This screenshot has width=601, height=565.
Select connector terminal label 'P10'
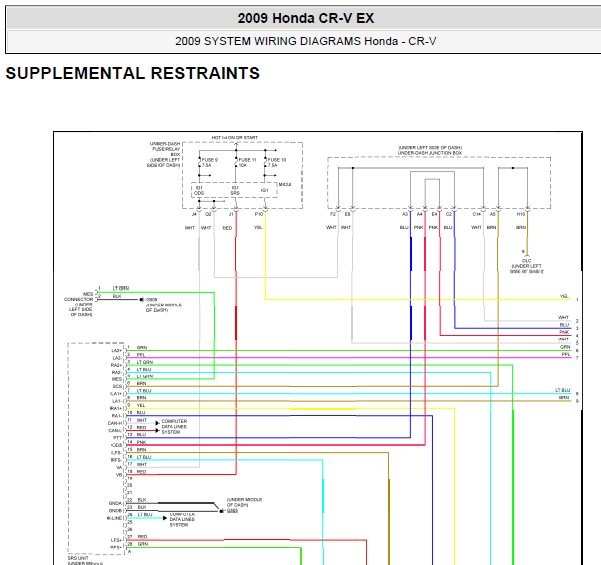pyautogui.click(x=259, y=214)
